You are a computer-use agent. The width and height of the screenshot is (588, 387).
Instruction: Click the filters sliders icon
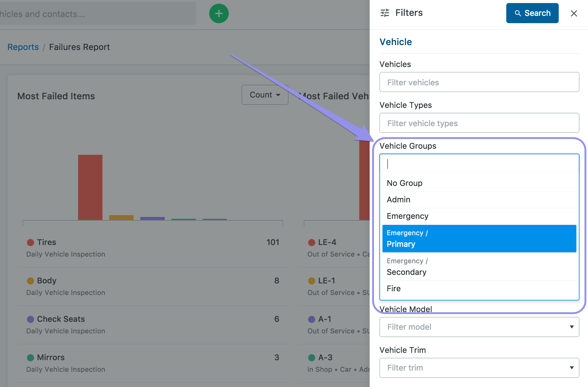click(385, 13)
